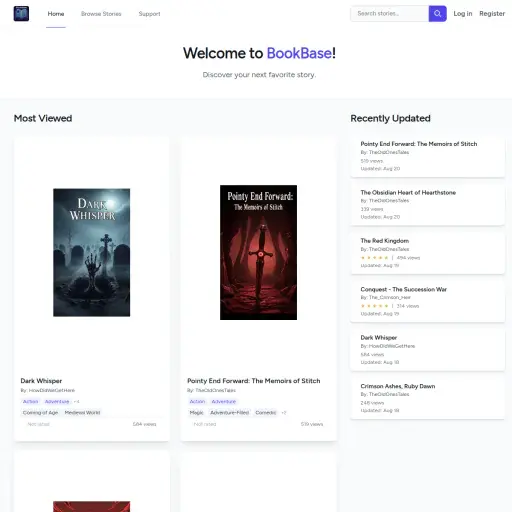Screen dimensions: 512x512
Task: Select Medieval World tag
Action: tap(82, 413)
